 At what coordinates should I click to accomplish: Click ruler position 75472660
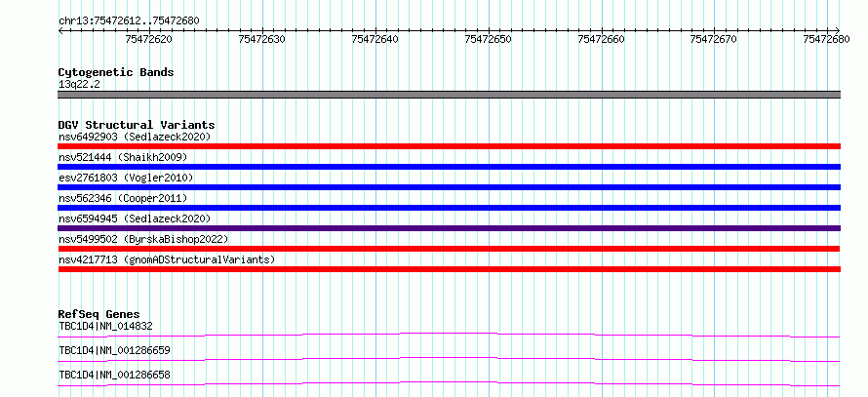coord(601,39)
